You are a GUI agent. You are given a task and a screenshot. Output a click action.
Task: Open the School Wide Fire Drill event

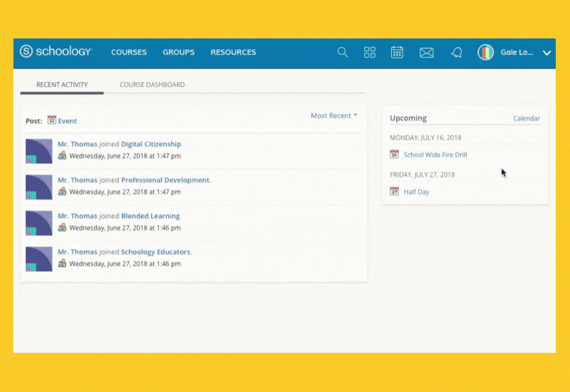435,155
